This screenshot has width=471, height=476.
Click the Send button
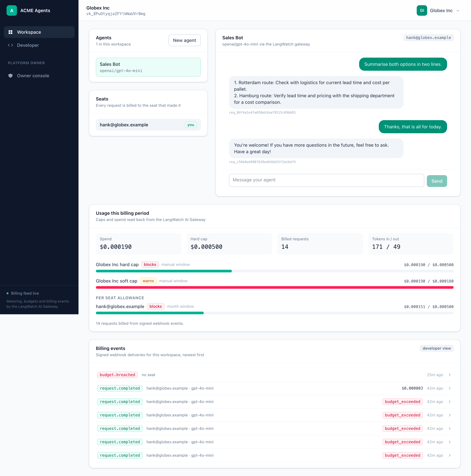[437, 181]
